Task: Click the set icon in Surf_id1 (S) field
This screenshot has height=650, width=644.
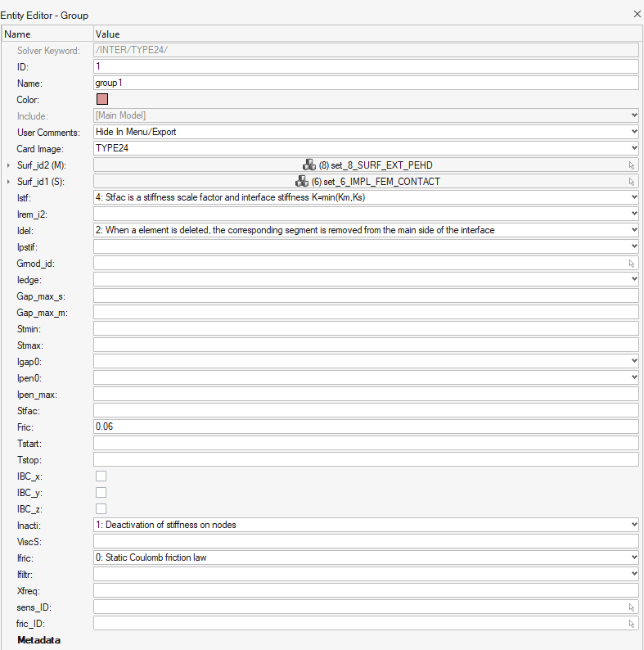Action: pyautogui.click(x=302, y=181)
